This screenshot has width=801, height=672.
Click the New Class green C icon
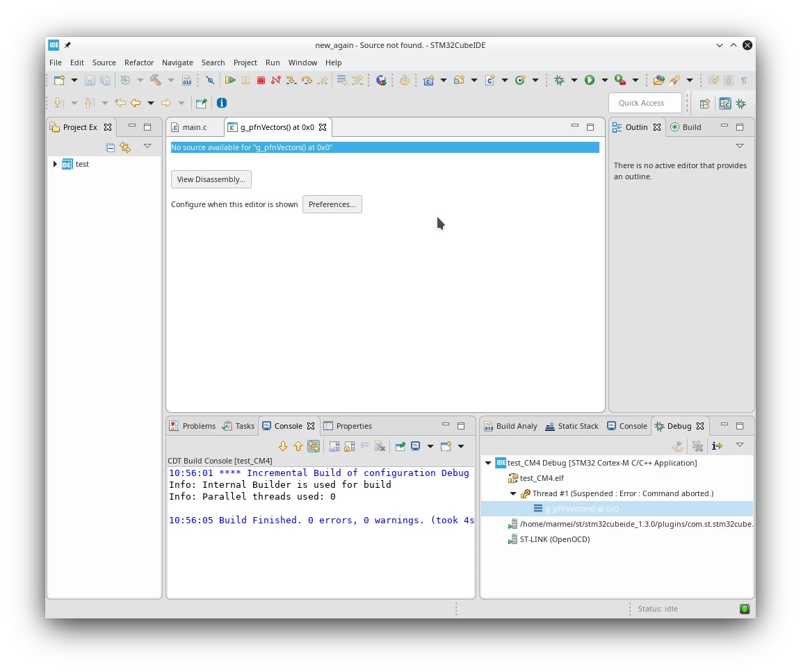[x=520, y=80]
